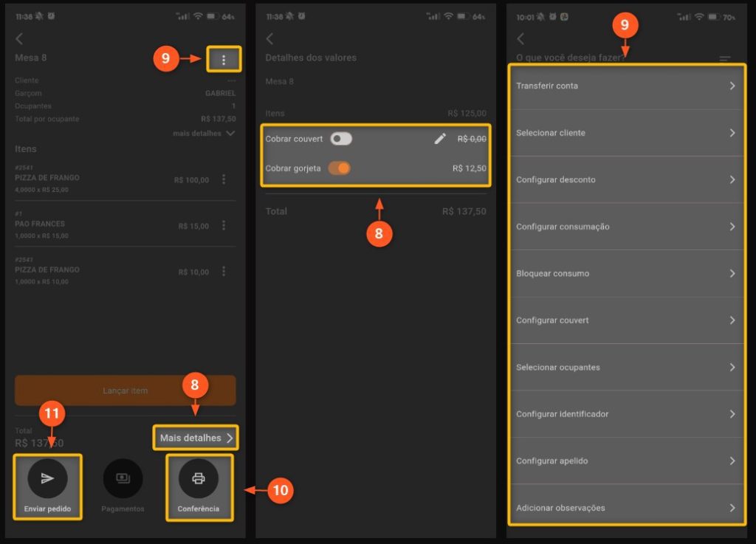
Task: Tap Adicionar observações entry
Action: 626,508
